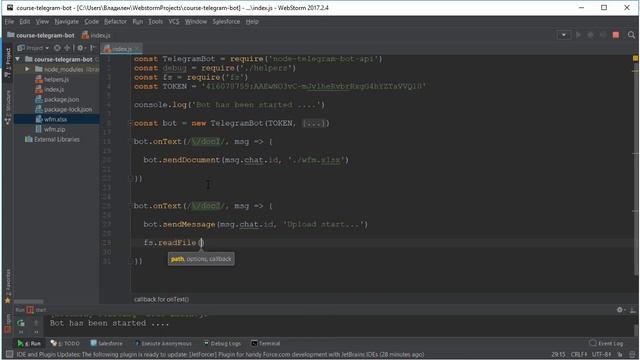This screenshot has height=360, width=640.
Task: Expand the node_modules folder
Action: pyautogui.click(x=27, y=69)
